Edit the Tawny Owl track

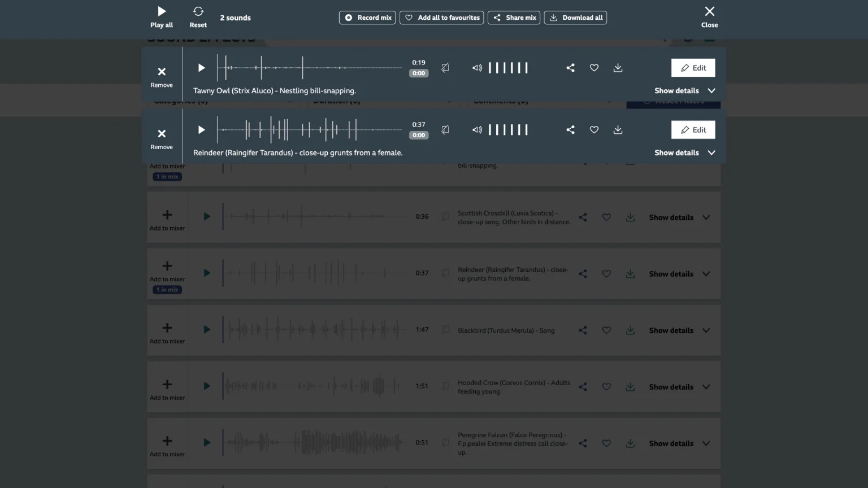pos(693,68)
